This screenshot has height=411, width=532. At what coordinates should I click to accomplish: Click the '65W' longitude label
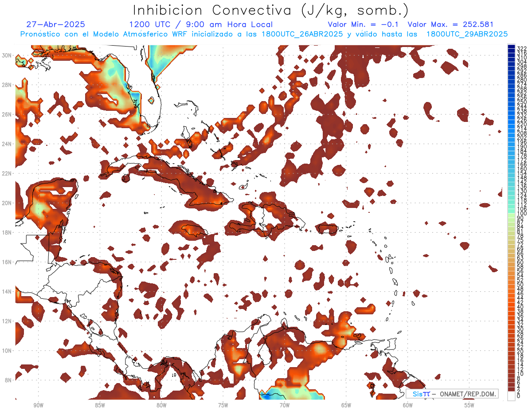[346, 405]
